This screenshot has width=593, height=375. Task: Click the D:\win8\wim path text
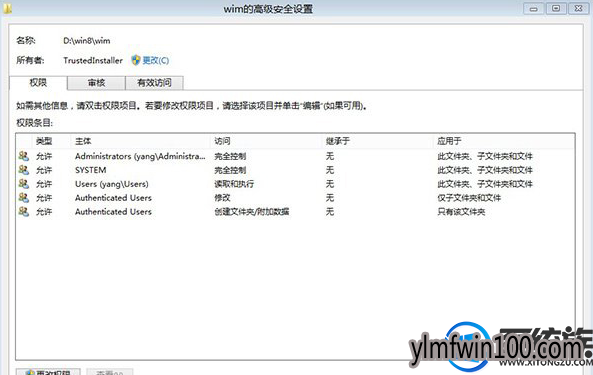click(87, 40)
